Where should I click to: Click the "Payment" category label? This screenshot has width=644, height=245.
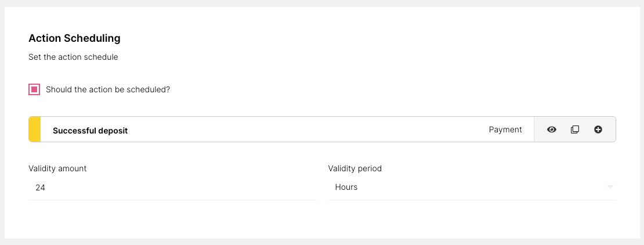point(505,129)
